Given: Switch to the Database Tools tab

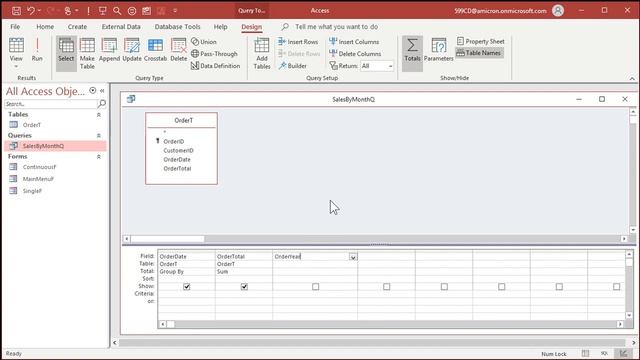Looking at the screenshot, I should pos(177,27).
